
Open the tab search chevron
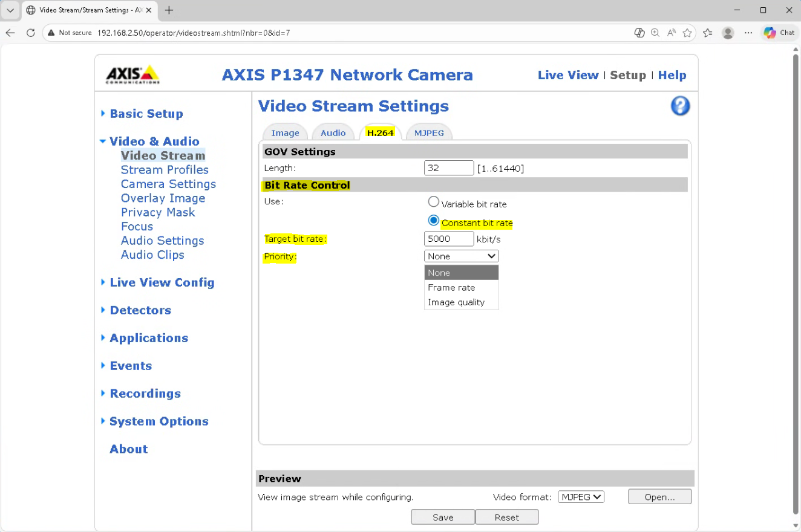(10, 10)
